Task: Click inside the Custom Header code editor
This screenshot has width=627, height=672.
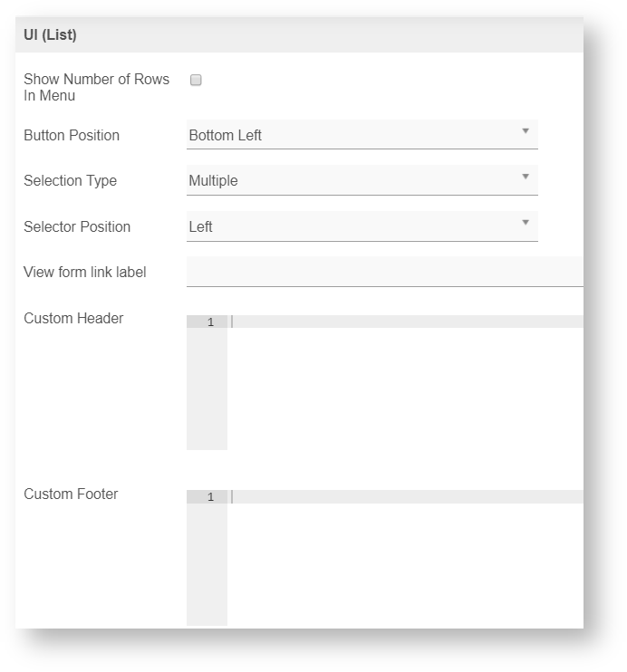Action: [x=405, y=380]
